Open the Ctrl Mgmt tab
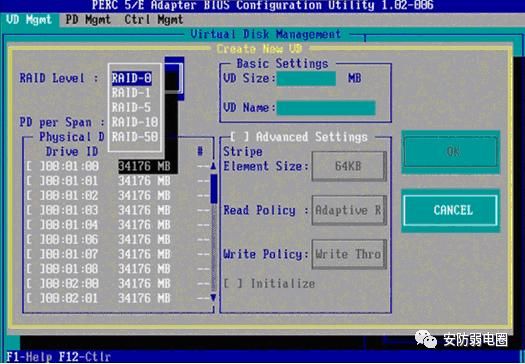 [x=154, y=20]
